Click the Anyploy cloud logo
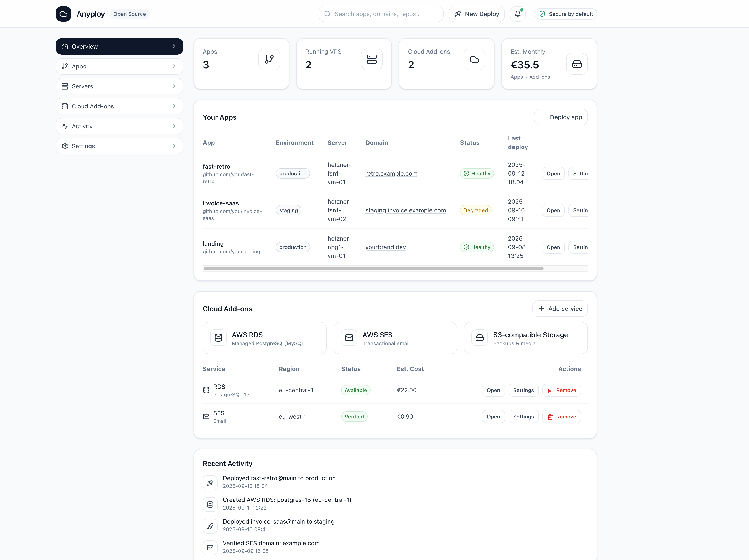The image size is (749, 560). pyautogui.click(x=63, y=14)
